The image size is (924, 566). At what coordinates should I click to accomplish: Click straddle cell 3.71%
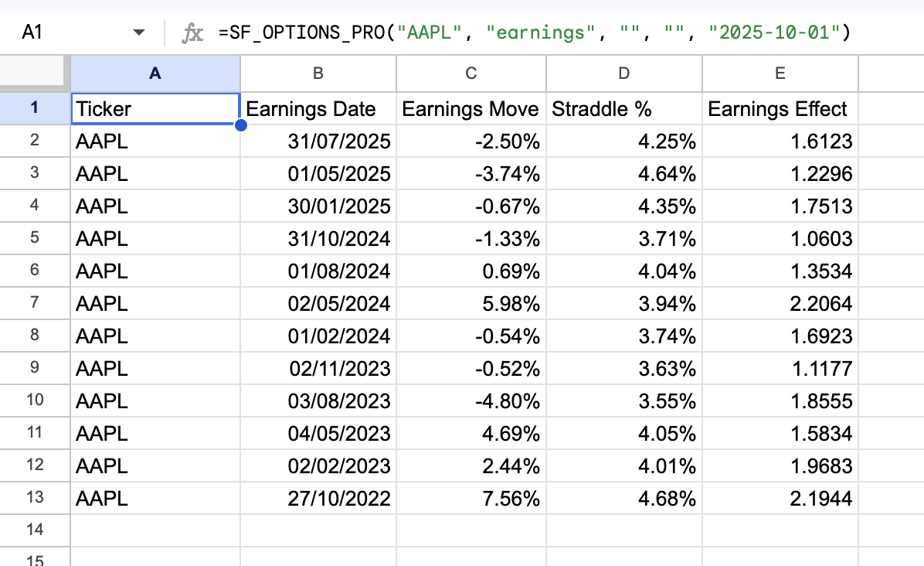pyautogui.click(x=624, y=238)
